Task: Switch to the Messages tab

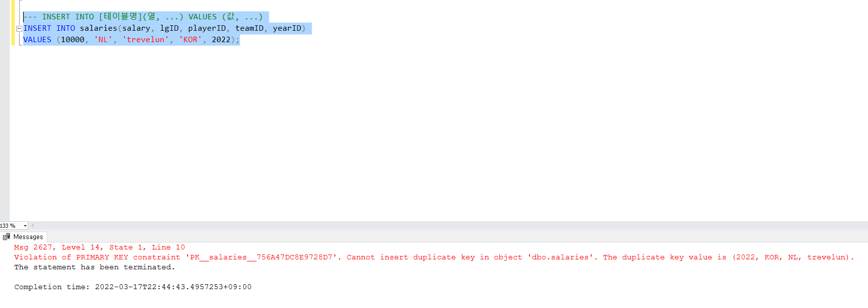Action: click(23, 237)
